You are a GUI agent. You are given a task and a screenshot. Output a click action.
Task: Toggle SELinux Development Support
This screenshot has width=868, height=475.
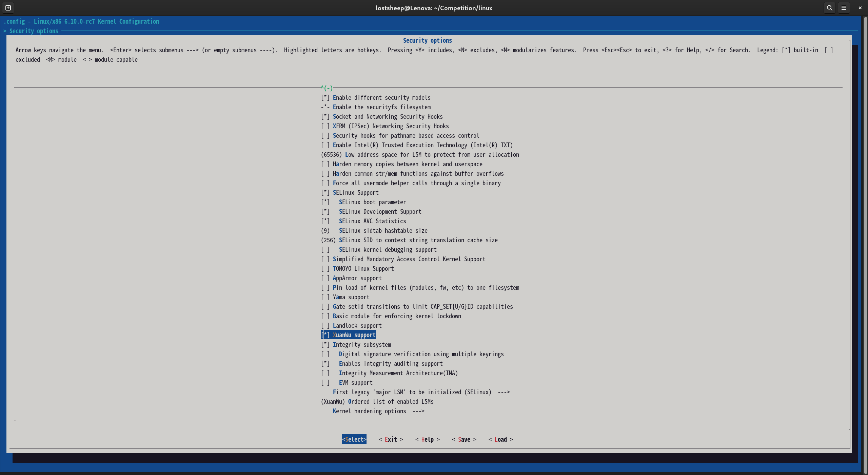371,212
